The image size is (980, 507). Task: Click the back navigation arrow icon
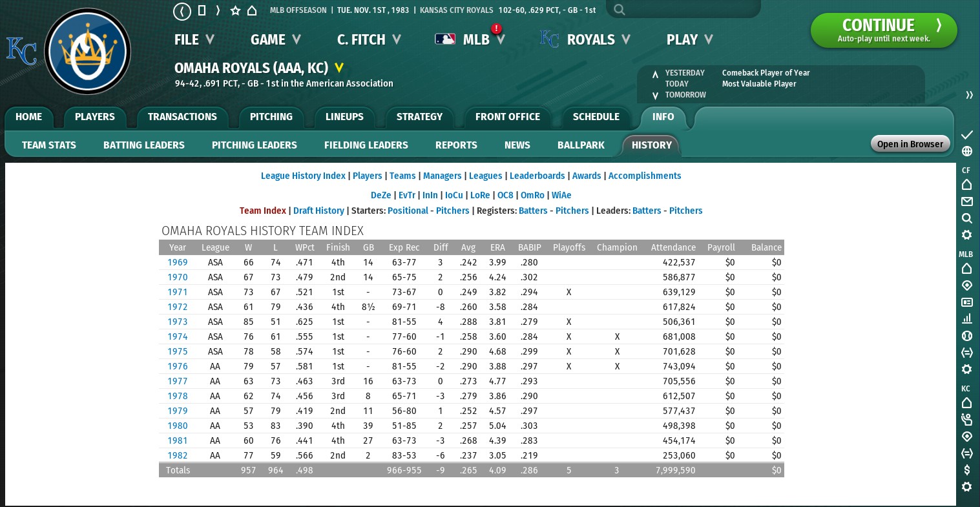182,11
